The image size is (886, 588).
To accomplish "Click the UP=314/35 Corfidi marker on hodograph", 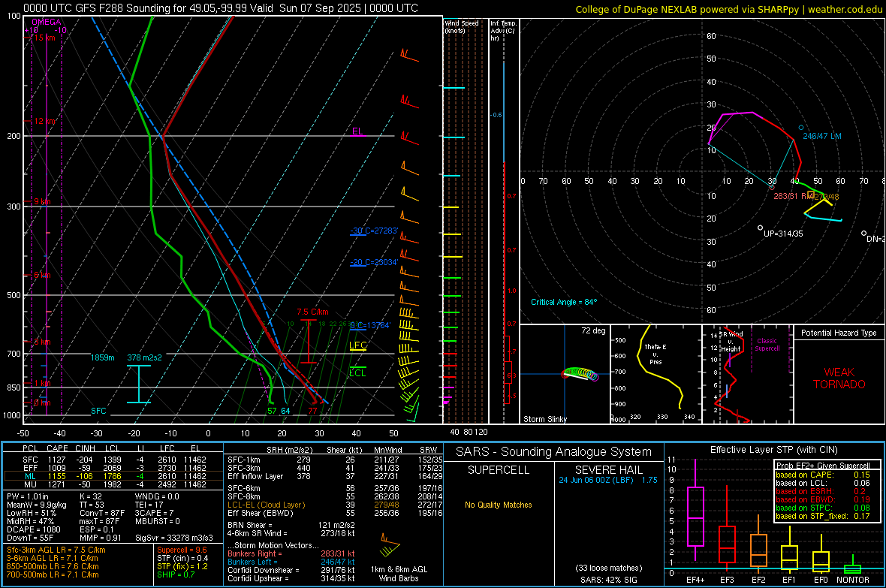I will click(x=760, y=228).
